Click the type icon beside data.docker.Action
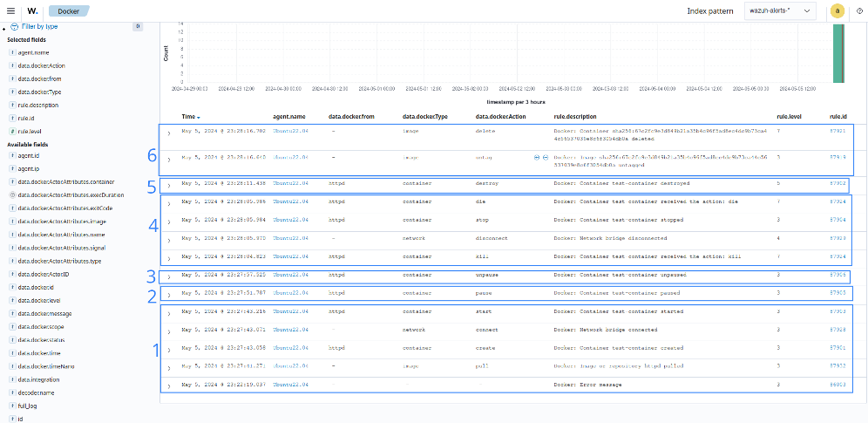This screenshot has width=868, height=423. (12, 66)
